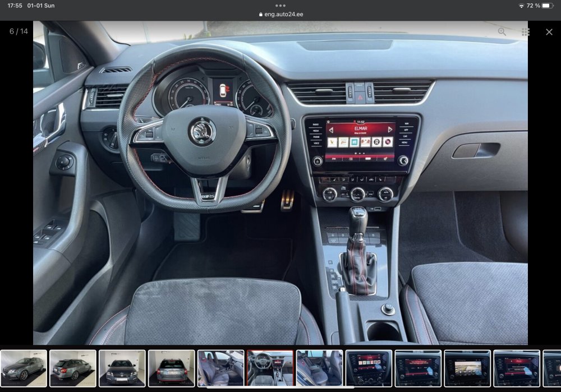
Task: Click the main dashboard interior photo
Action: pos(280,183)
